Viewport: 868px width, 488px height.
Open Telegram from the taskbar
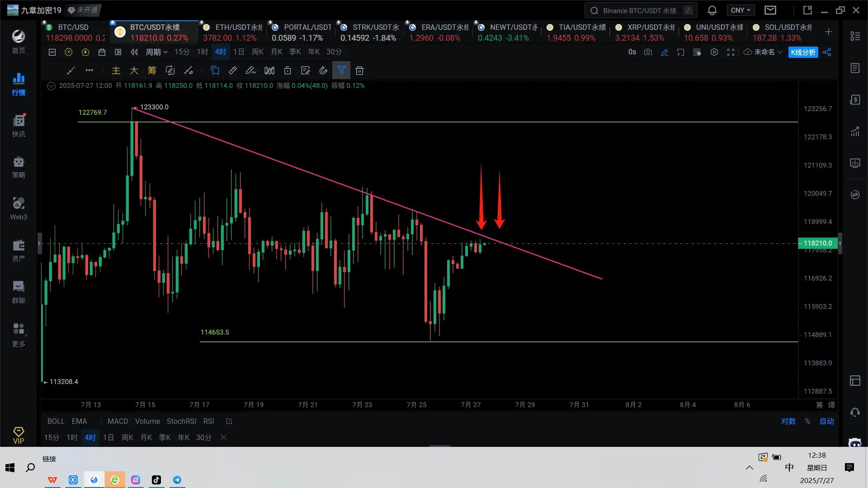[177, 480]
